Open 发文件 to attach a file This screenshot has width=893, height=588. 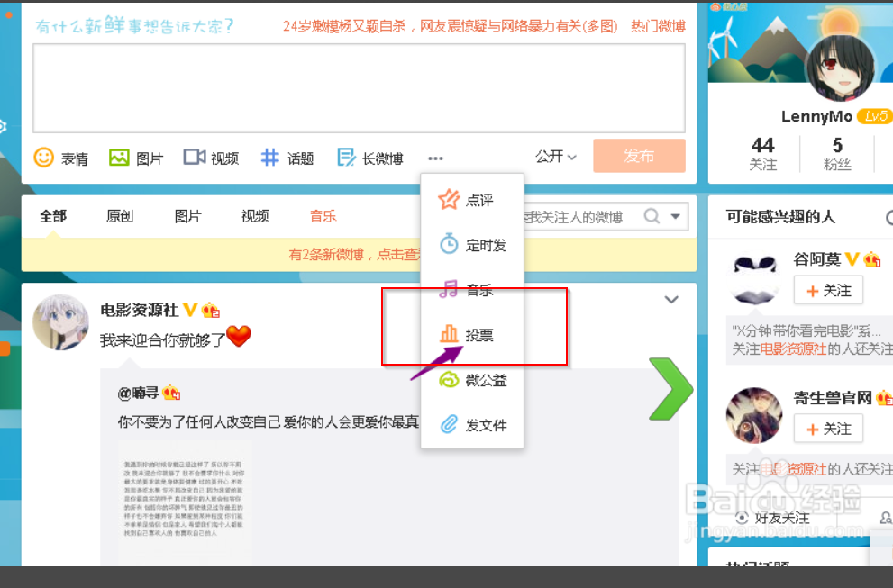[472, 424]
